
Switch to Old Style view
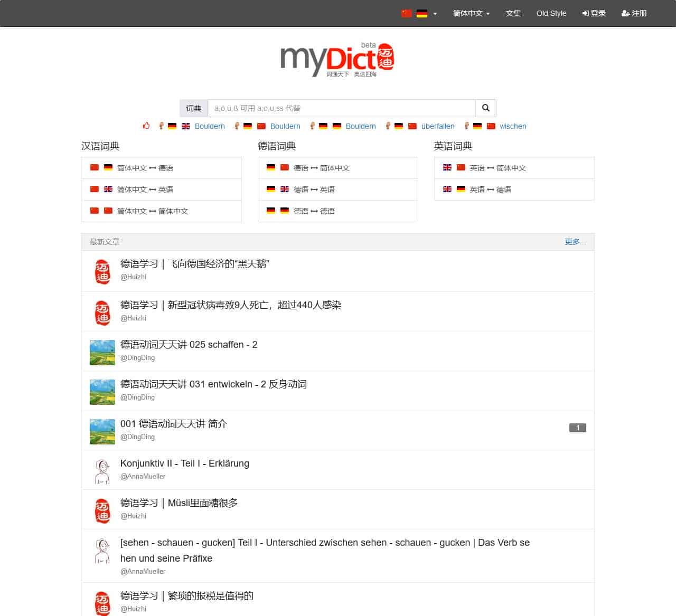(x=551, y=13)
